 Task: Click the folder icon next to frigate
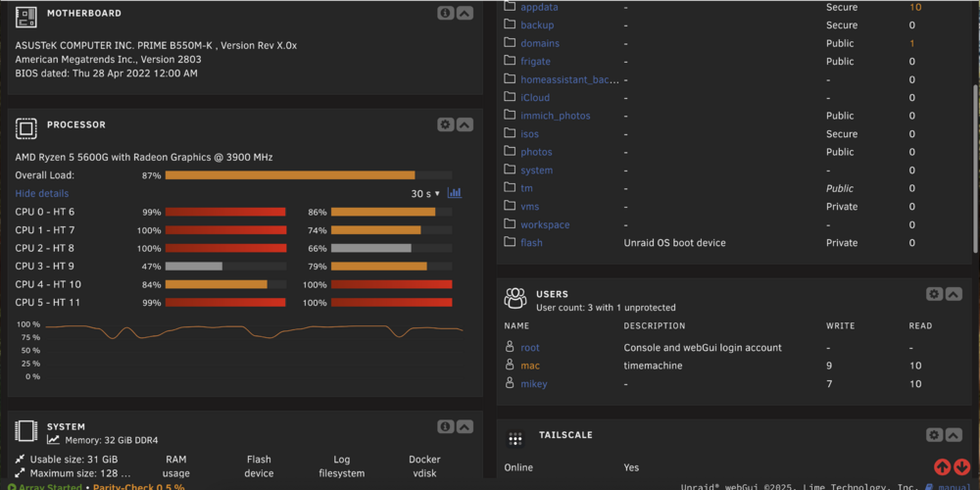(x=510, y=61)
